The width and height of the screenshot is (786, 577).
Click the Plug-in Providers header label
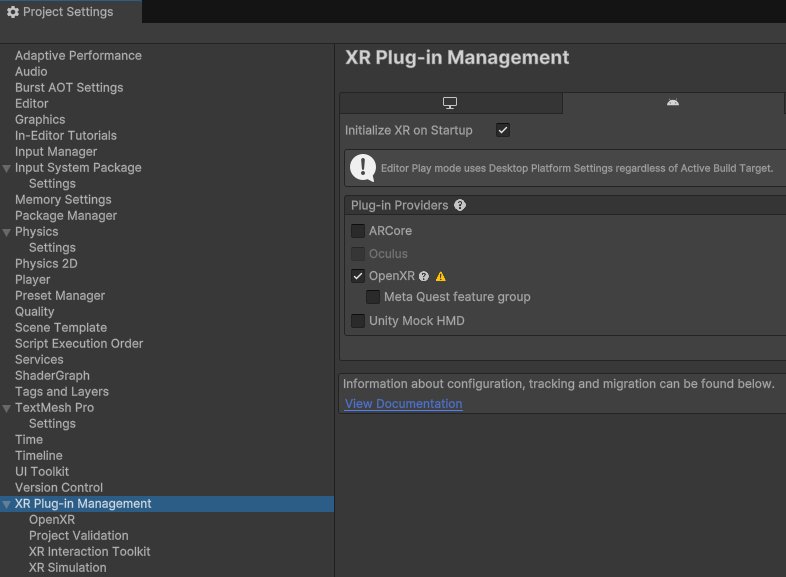click(x=400, y=205)
